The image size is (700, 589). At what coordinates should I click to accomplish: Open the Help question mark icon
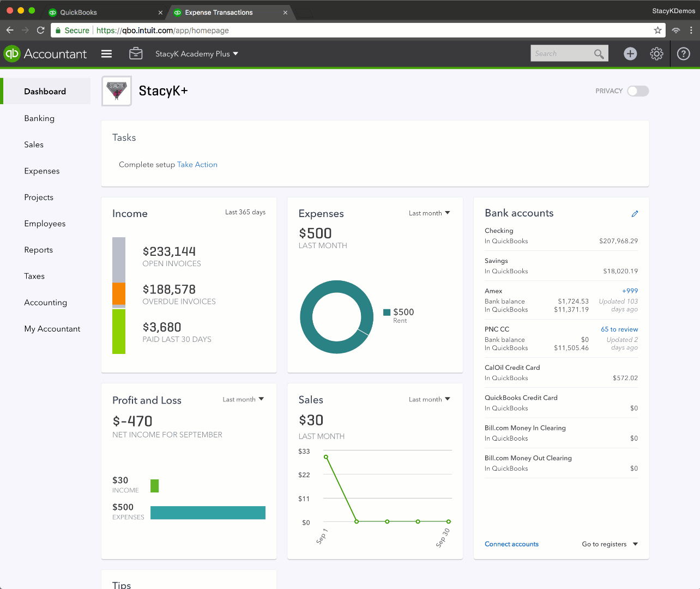click(683, 53)
